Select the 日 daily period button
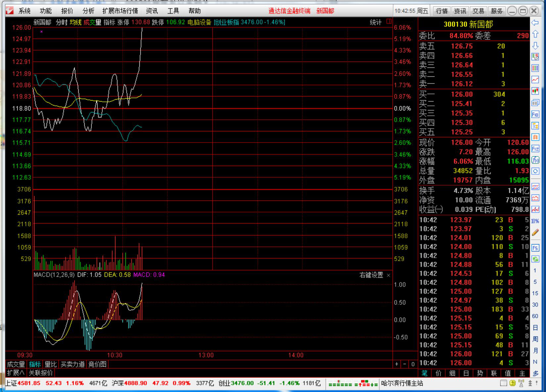 click(535, 327)
